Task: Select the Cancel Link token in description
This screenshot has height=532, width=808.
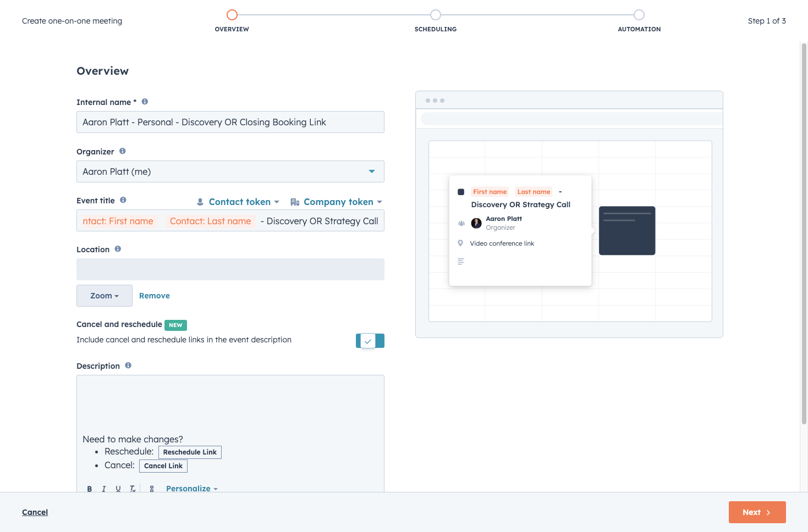Action: (x=163, y=466)
